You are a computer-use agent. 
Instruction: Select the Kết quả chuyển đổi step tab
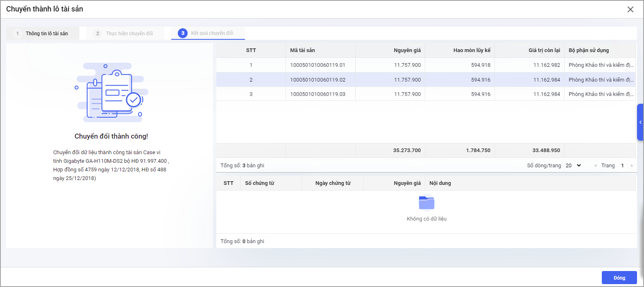coord(208,33)
